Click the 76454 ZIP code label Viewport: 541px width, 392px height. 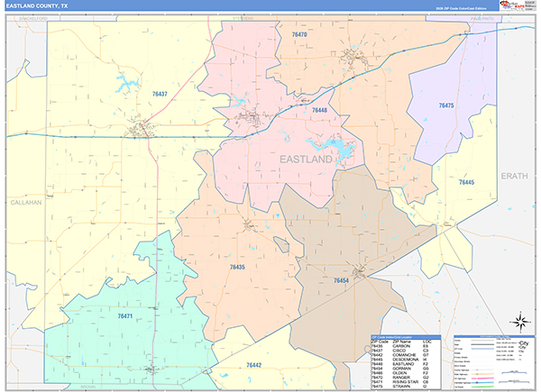(x=341, y=280)
